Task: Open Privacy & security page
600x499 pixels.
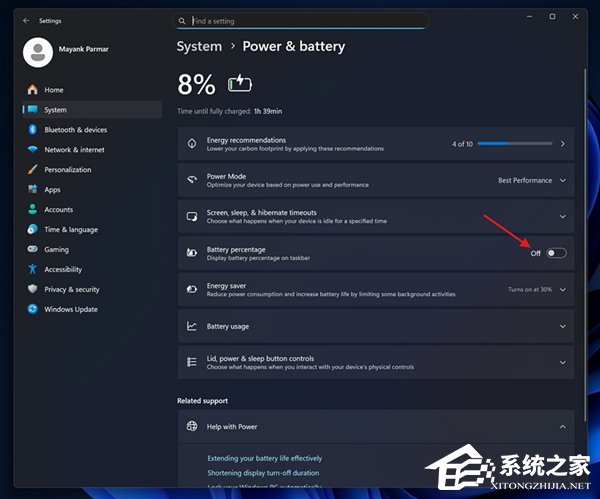Action: point(92,289)
